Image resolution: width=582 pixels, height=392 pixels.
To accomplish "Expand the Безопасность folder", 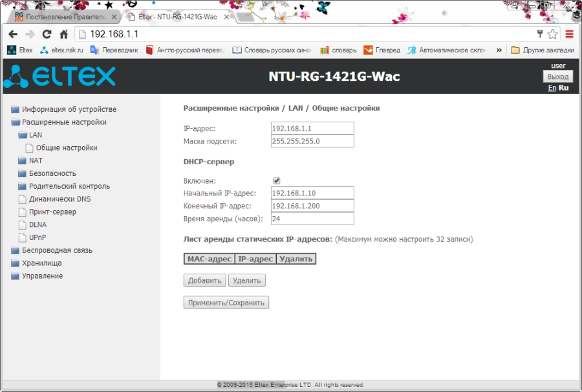I will pos(47,173).
